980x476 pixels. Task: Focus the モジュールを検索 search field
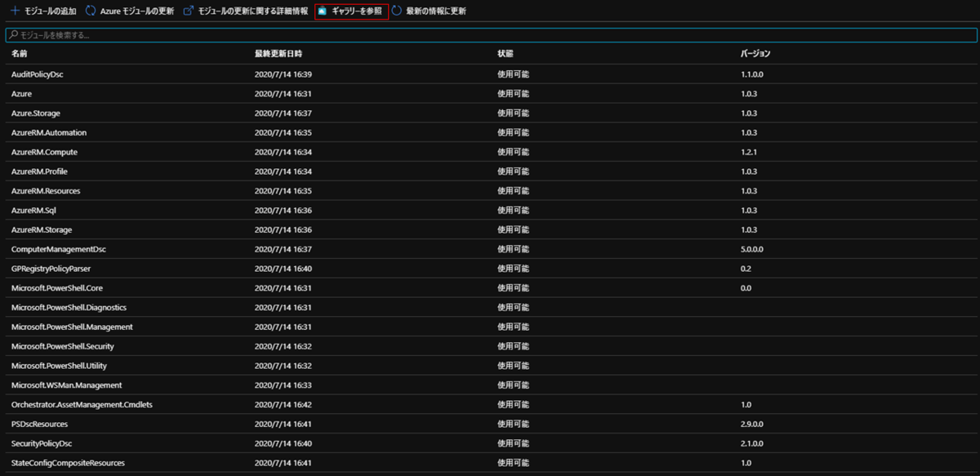click(x=491, y=35)
